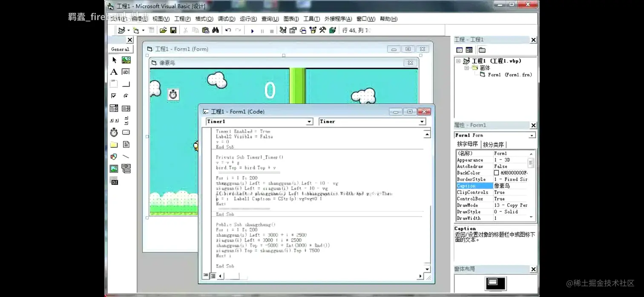Click the Paste toolbar icon
Screen dimensions: 644x297
205,30
